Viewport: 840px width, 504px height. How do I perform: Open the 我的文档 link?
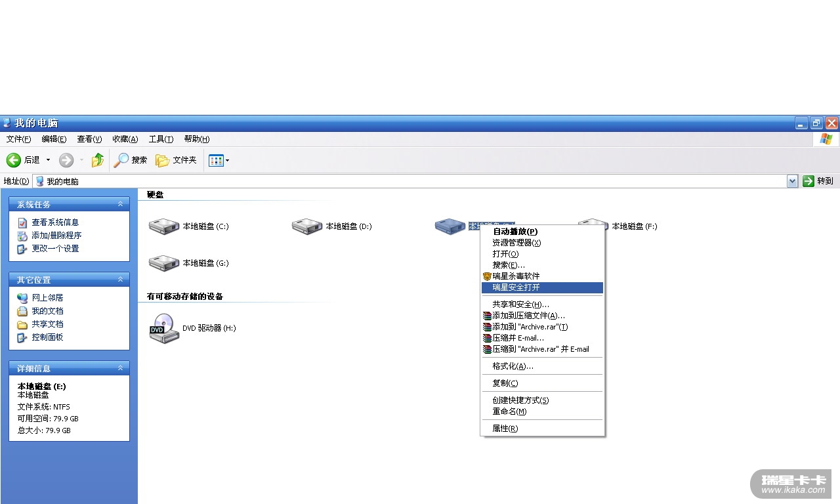(x=47, y=311)
